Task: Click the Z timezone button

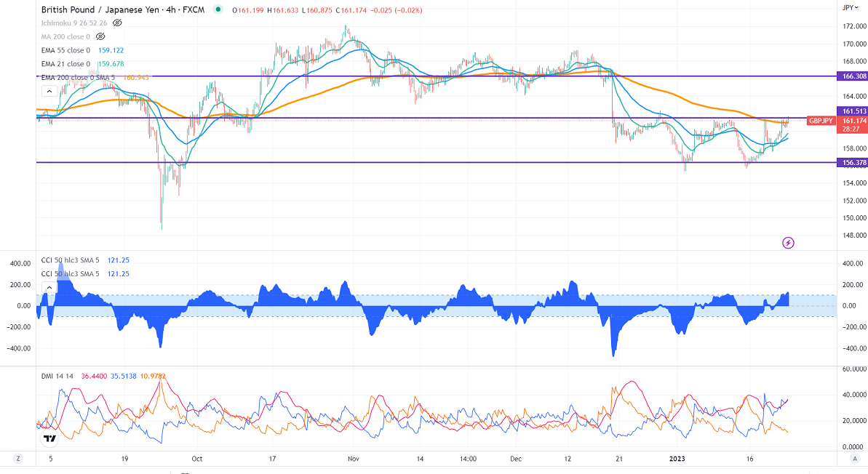Action: 18,459
